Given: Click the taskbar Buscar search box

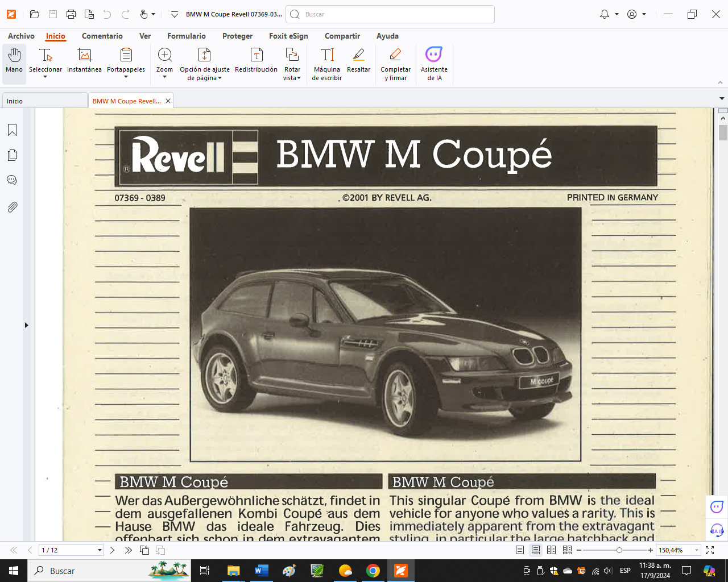Looking at the screenshot, I should [109, 571].
